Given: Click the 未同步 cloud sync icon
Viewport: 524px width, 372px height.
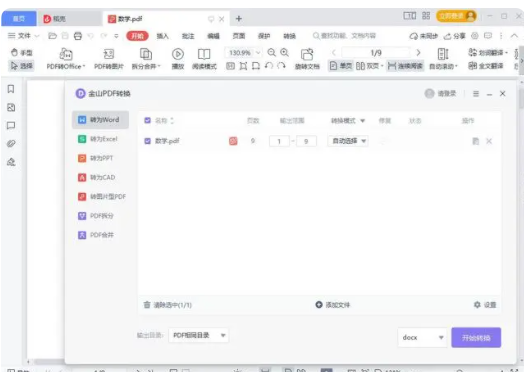Looking at the screenshot, I should click(x=423, y=36).
